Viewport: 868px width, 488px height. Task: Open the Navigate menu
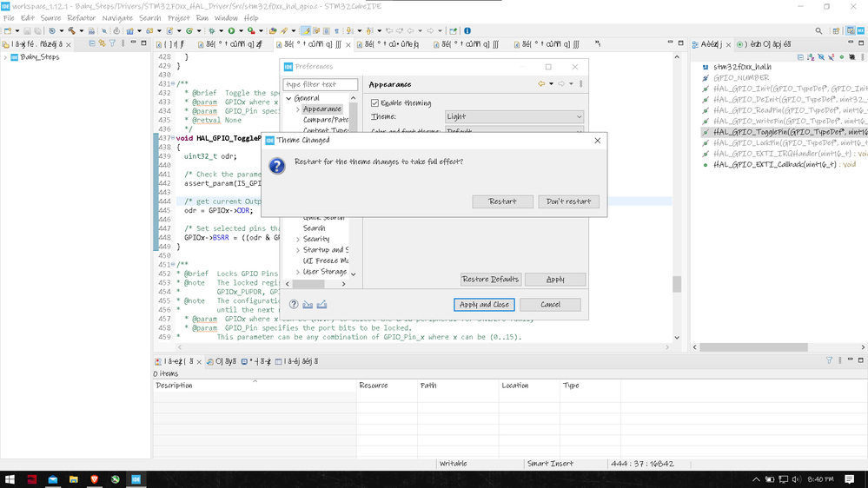point(117,17)
